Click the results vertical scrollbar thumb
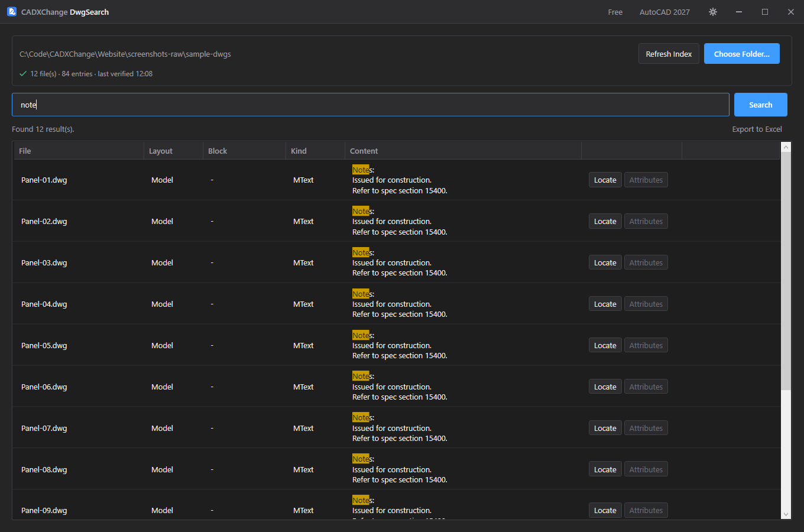The image size is (804, 532). pyautogui.click(x=786, y=271)
